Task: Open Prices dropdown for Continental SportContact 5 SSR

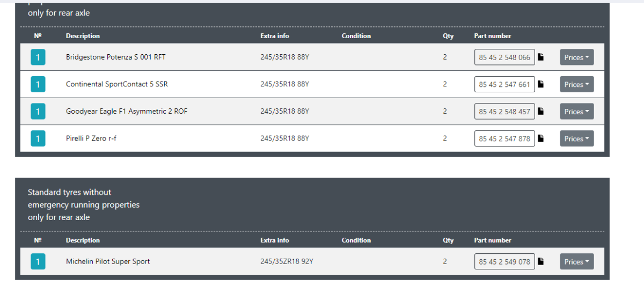Action: click(577, 84)
